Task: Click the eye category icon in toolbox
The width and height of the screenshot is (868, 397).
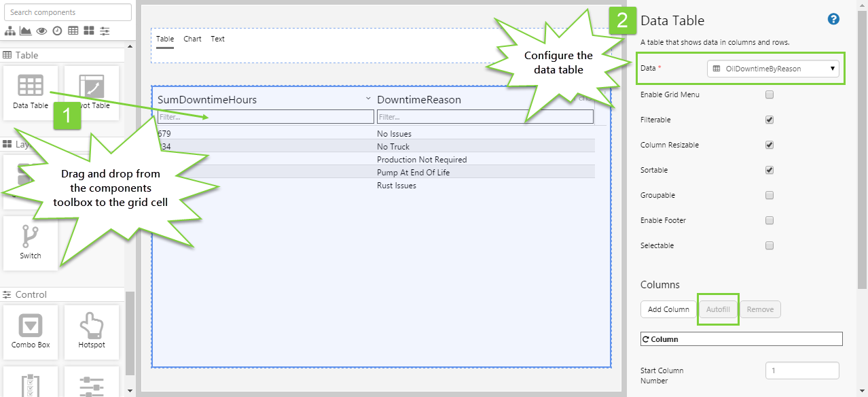Action: pos(42,31)
